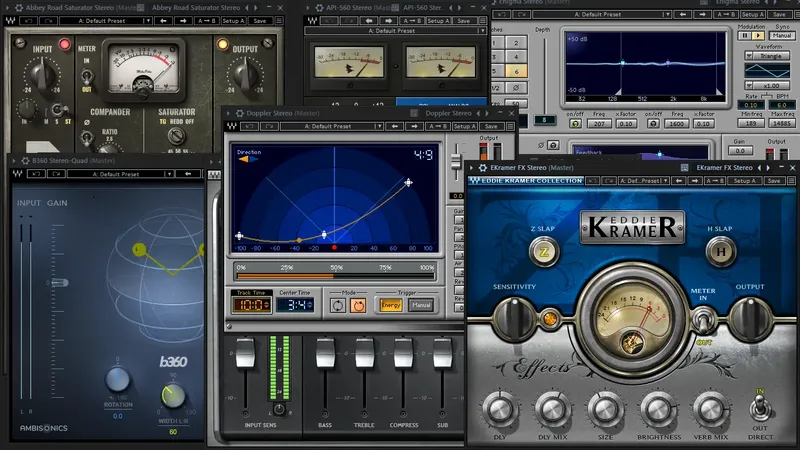Viewport: 800px width, 450px height.
Task: Flip the Compander phase switch below Ø
Action: 86,137
